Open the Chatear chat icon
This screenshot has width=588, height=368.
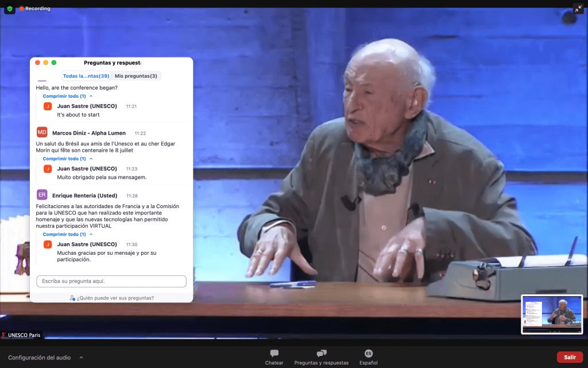(x=274, y=354)
